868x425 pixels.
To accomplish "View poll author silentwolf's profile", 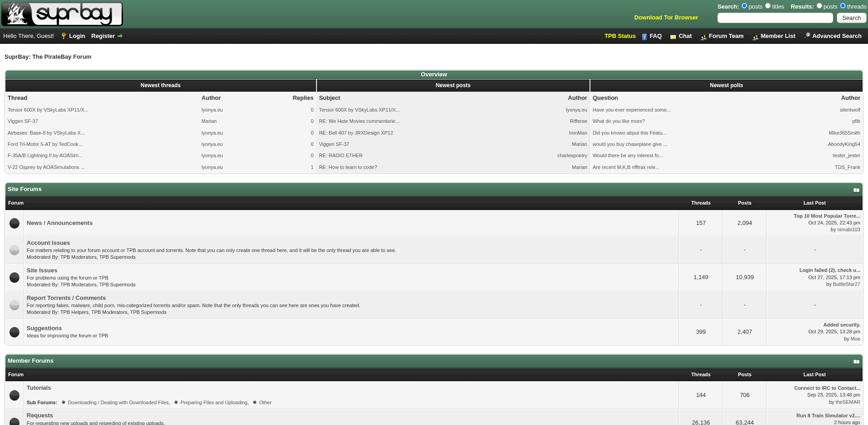I will tap(850, 110).
